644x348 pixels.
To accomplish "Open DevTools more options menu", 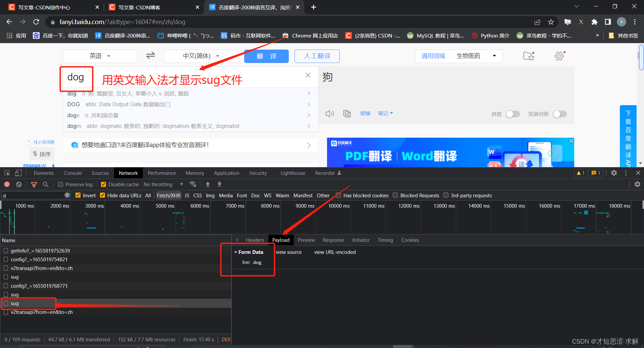I will [626, 173].
